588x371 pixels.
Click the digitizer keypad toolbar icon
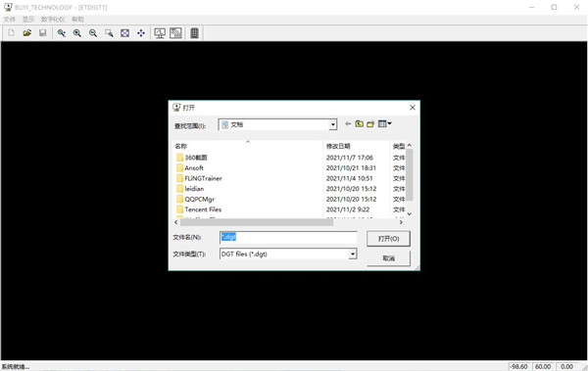(194, 33)
